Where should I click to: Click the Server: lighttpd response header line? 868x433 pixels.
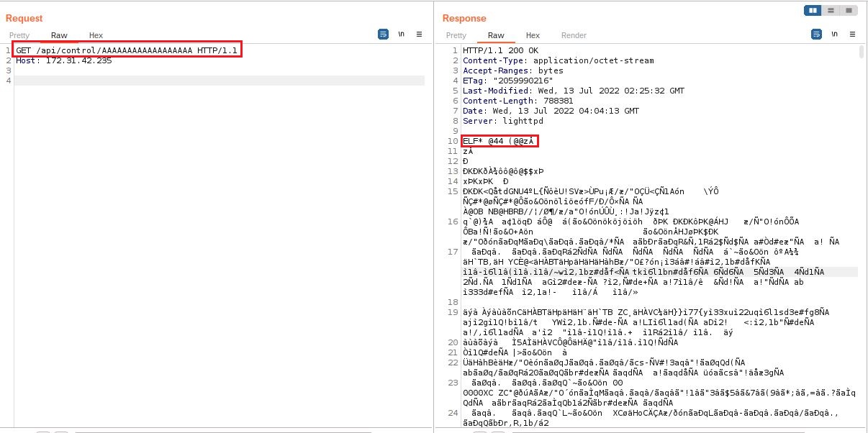point(503,121)
